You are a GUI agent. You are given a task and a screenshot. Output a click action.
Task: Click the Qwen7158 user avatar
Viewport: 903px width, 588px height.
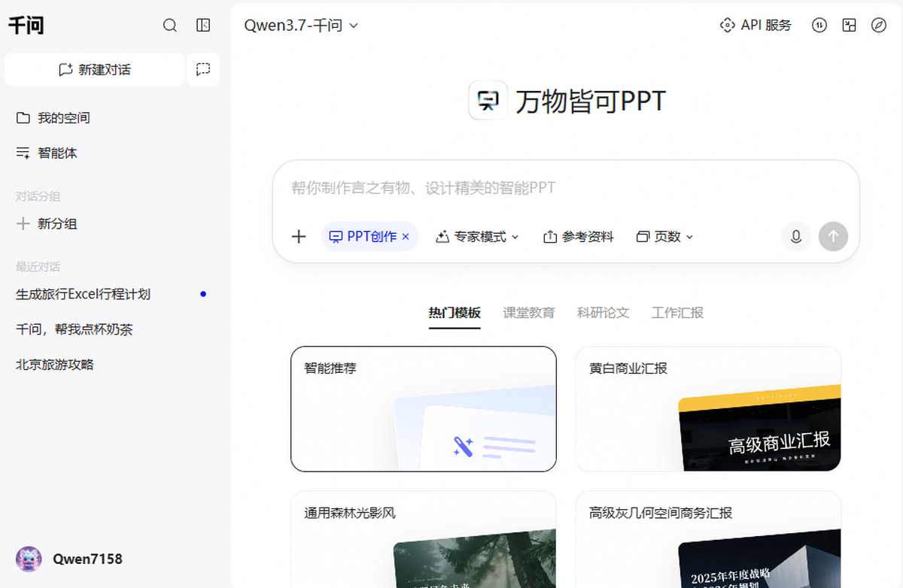pos(29,559)
